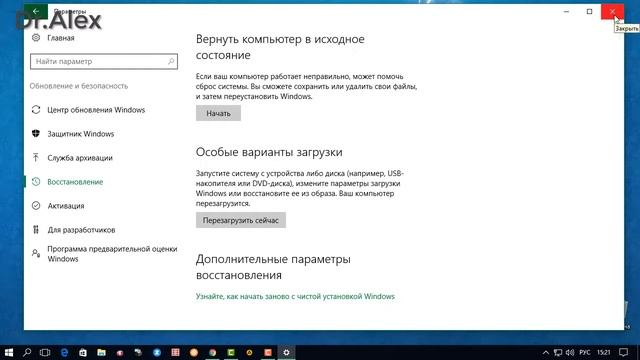This screenshot has height=360, width=640.
Task: Open Центр обновления Windows section
Action: pos(88,110)
